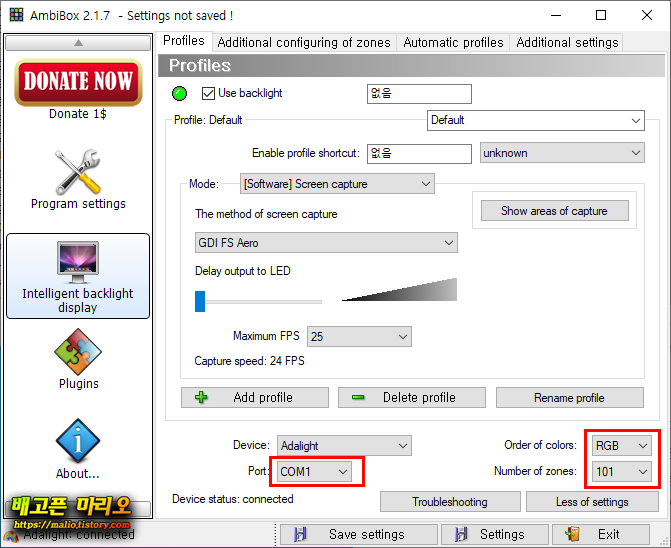Open Additional configuring of zones tab
This screenshot has width=671, height=548.
point(304,42)
